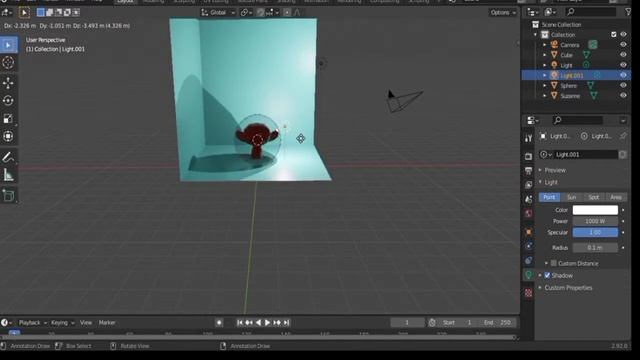Select the Transform tool

coord(8,136)
